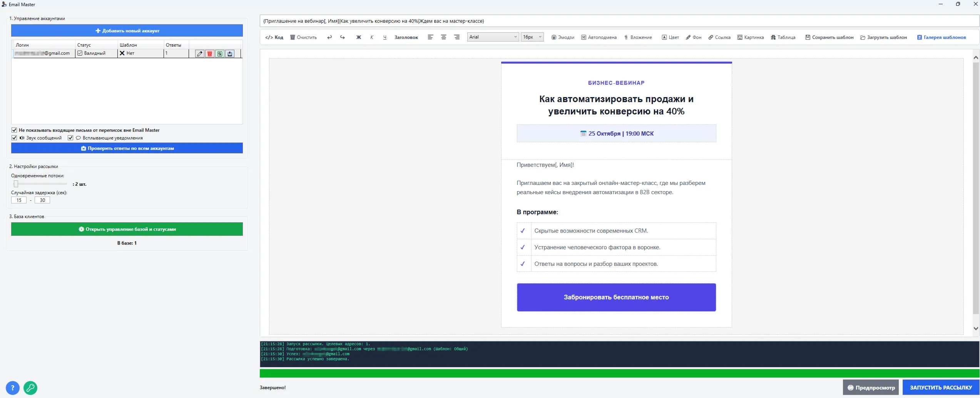980x398 pixels.
Task: Open Автоподмена auto-replace tool
Action: 599,37
